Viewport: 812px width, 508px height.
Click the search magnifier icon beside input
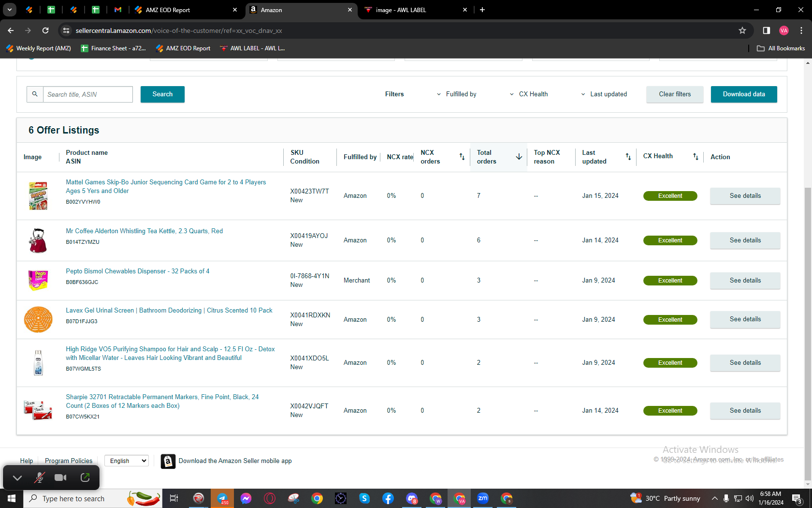pos(35,94)
